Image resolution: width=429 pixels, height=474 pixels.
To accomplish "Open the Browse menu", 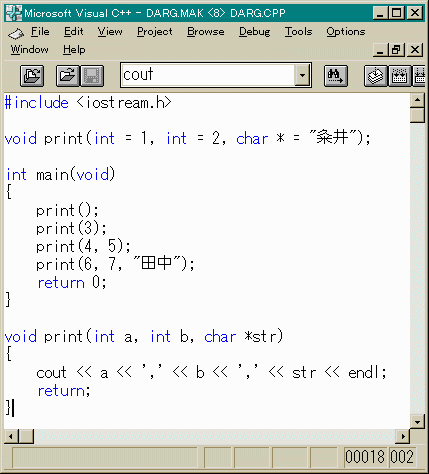I will [x=205, y=32].
